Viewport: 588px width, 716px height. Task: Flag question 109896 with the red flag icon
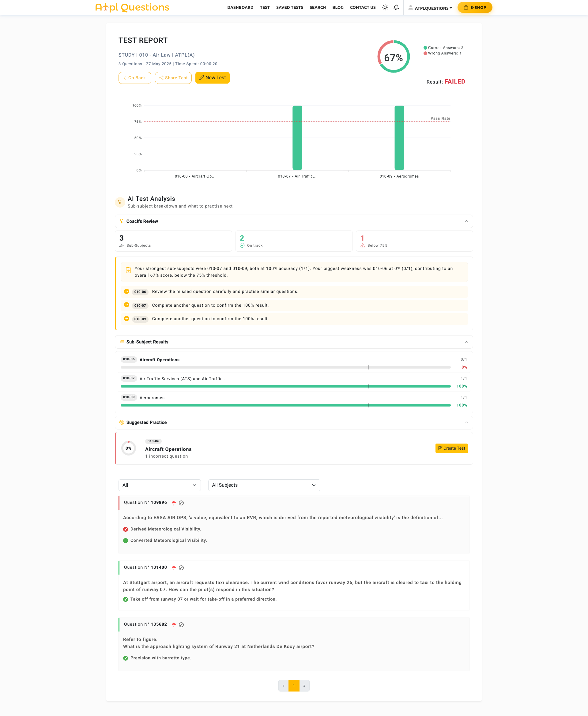[174, 503]
